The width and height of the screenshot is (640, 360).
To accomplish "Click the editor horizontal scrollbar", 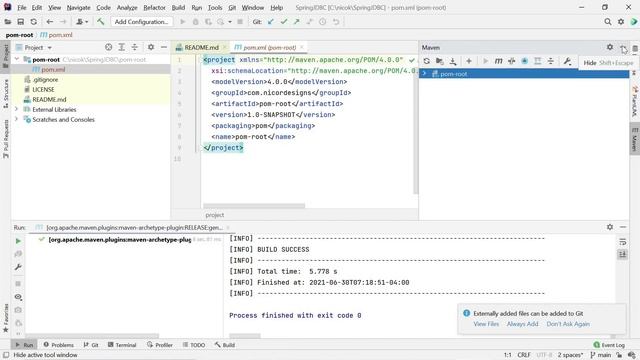I will pos(254,206).
